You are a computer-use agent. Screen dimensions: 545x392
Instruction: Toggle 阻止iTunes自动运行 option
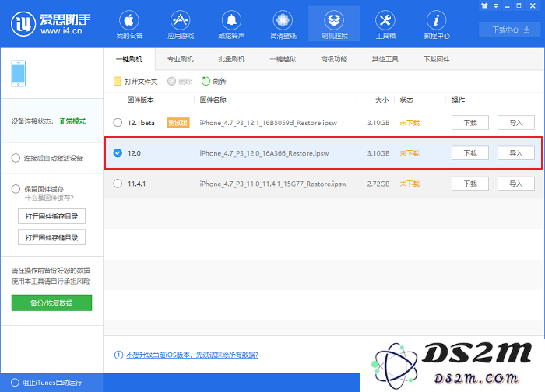tap(15, 383)
